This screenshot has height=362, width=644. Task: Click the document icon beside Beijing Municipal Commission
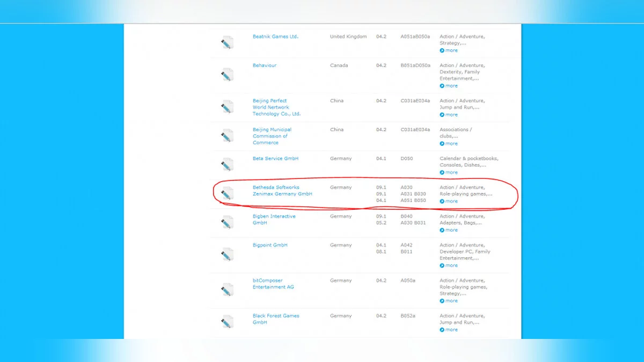click(228, 136)
